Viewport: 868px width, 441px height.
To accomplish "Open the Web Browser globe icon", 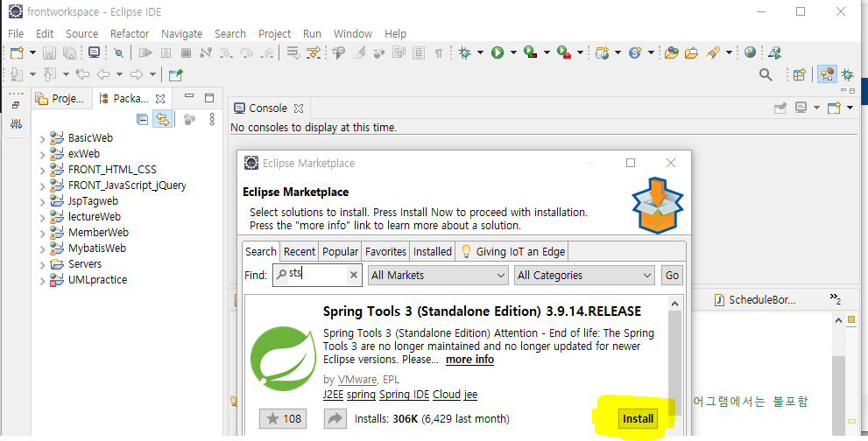I will coord(750,52).
